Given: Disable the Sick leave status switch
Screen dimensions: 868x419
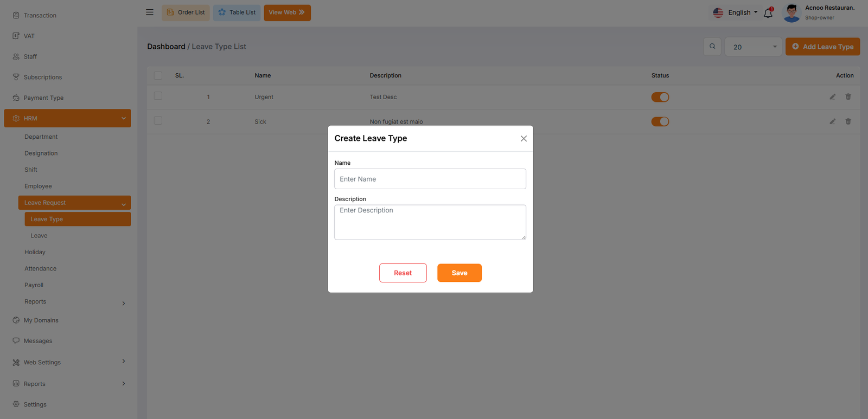Looking at the screenshot, I should pos(660,121).
